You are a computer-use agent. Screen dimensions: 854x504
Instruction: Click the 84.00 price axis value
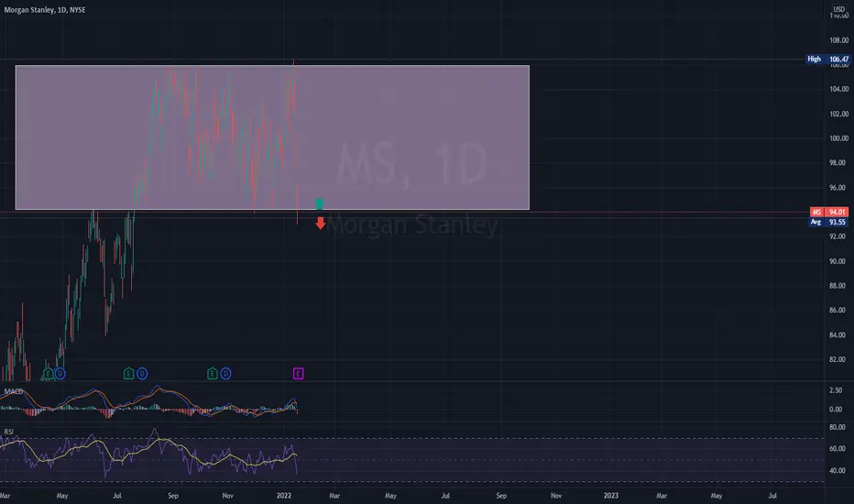[x=838, y=334]
